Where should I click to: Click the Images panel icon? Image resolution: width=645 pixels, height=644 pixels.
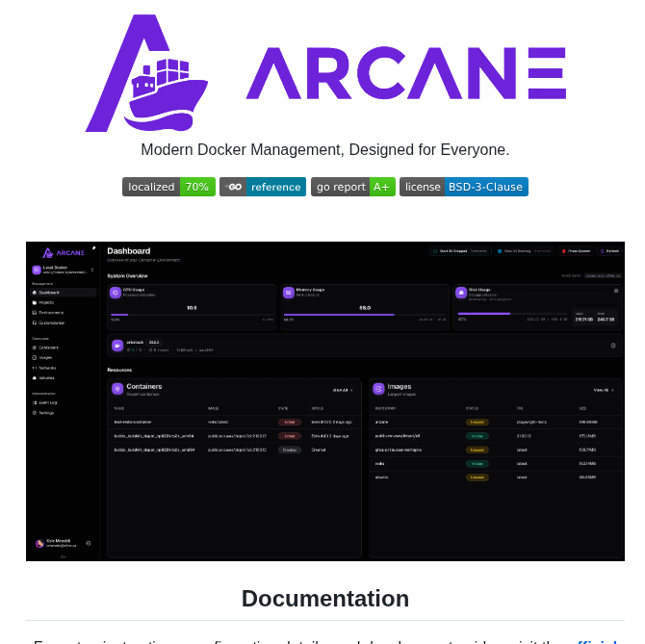(378, 389)
